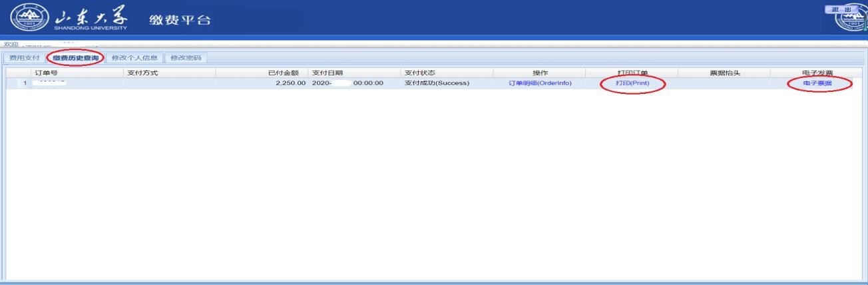Sort by 订单号 column header
This screenshot has width=868, height=285.
pos(77,73)
